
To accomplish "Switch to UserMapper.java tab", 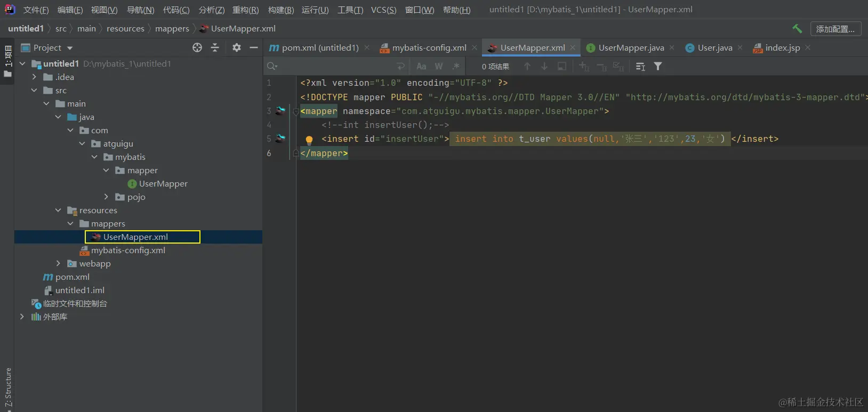I will [x=631, y=47].
